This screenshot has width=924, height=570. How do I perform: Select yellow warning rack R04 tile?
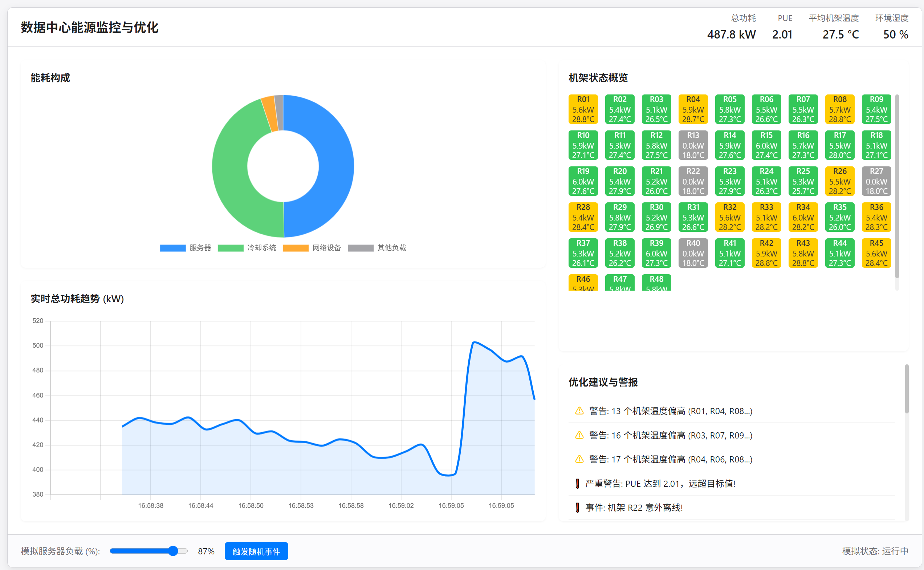[x=693, y=109]
